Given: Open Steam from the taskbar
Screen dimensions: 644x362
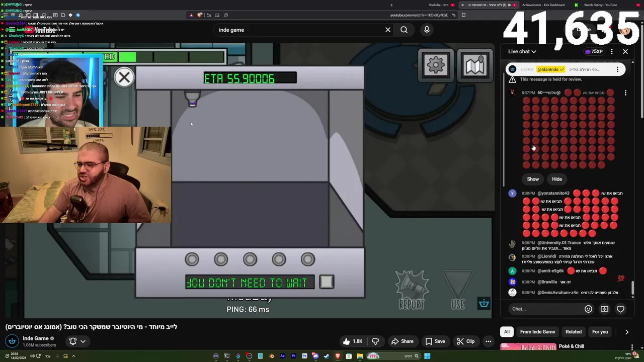Looking at the screenshot, I should coord(327,356).
